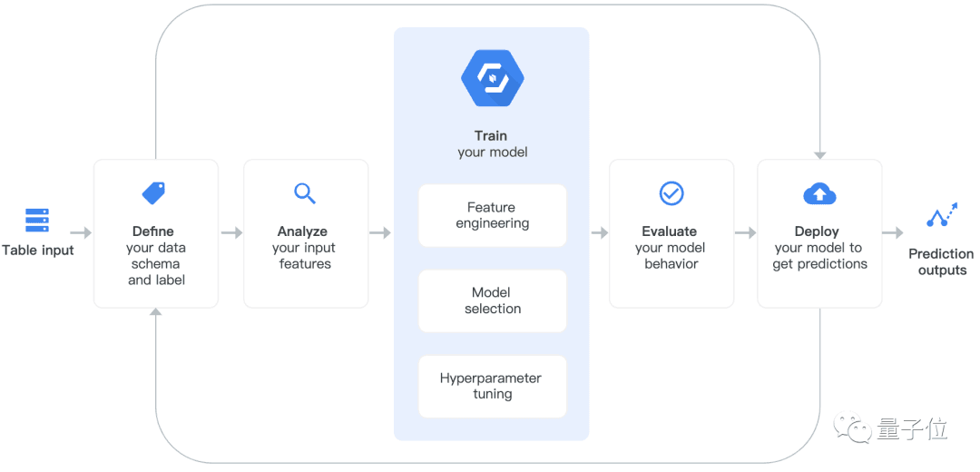This screenshot has width=980, height=472.
Task: Click the magnifying glass Analyze icon
Action: click(x=304, y=193)
